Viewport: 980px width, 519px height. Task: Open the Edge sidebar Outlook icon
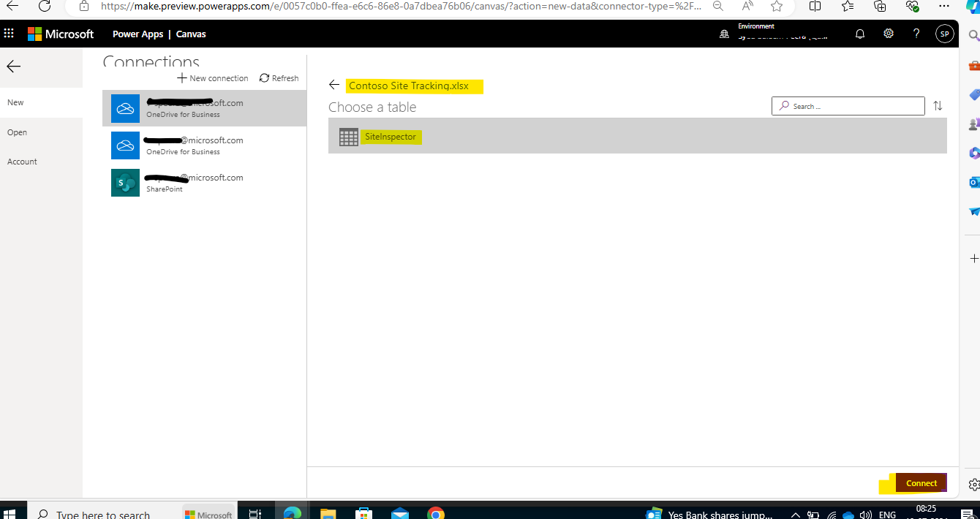pyautogui.click(x=973, y=182)
